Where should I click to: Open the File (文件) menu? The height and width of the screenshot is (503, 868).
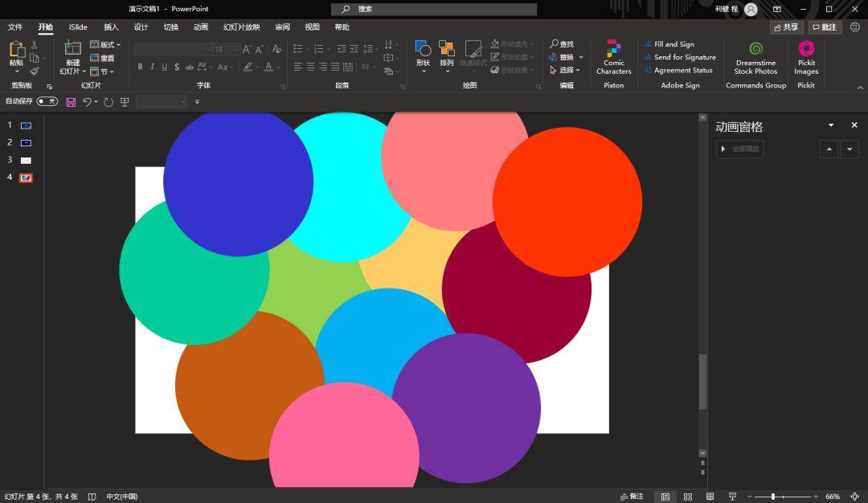[15, 27]
